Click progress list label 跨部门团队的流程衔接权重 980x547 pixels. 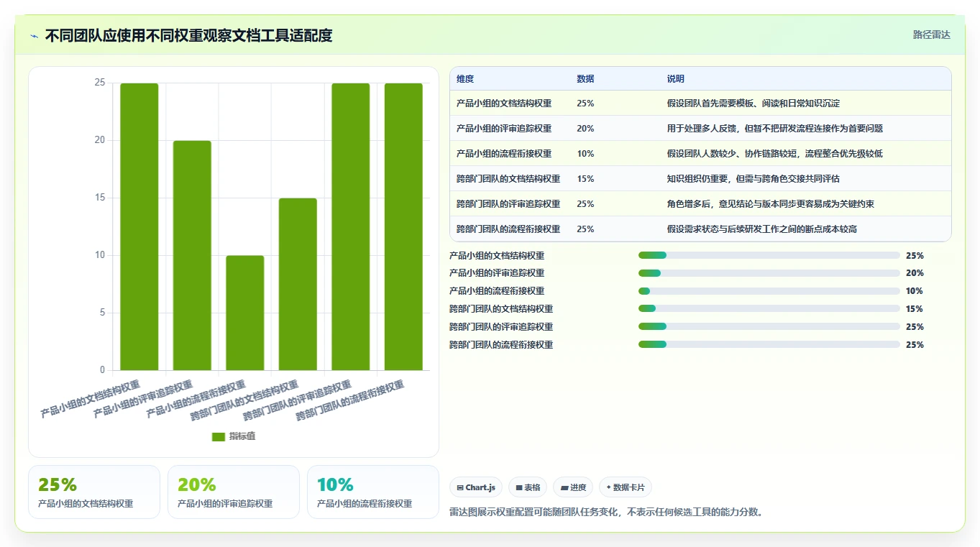coord(501,345)
